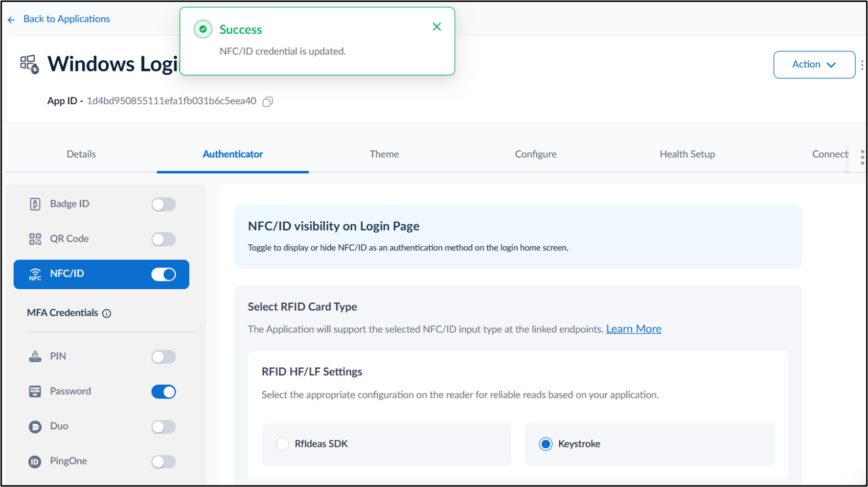
Task: Copy the App ID with copy icon
Action: 268,101
